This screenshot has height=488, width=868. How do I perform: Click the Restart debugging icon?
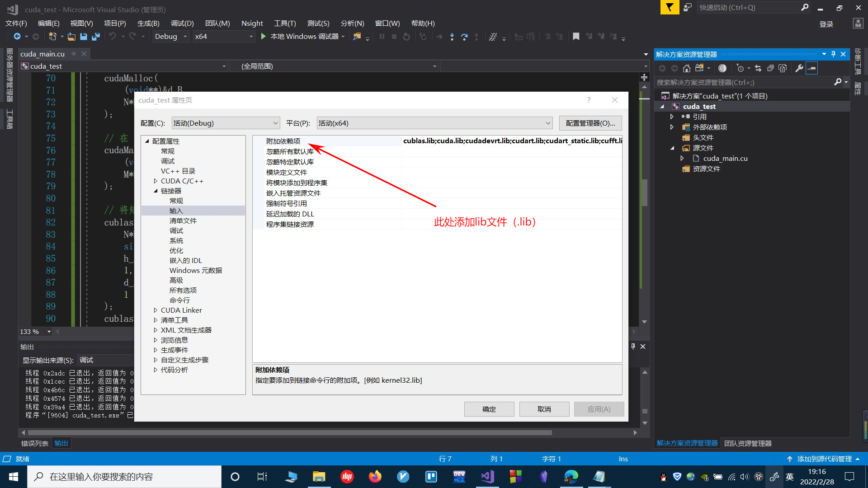[x=406, y=37]
